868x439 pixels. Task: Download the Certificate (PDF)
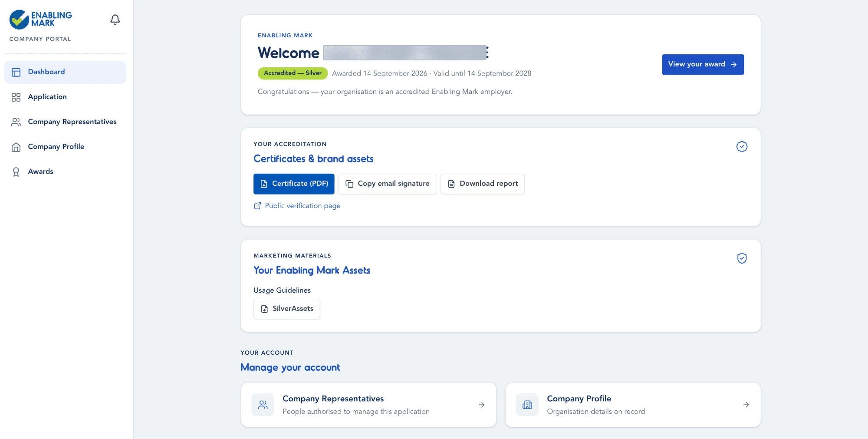pos(294,184)
